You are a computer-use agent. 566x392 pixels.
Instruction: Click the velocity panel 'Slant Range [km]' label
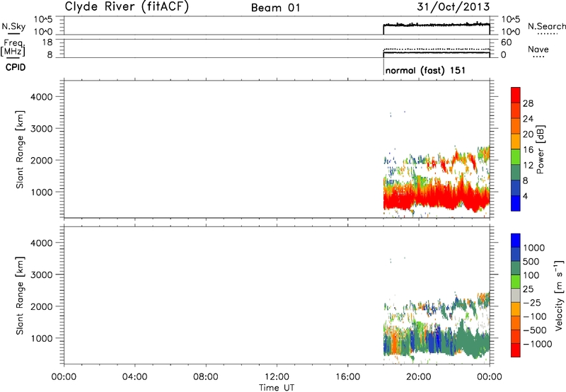pyautogui.click(x=20, y=296)
